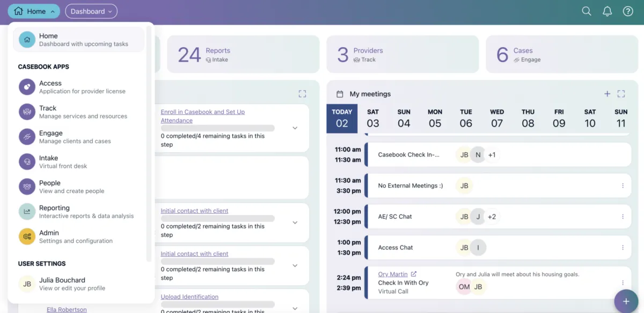Click the Intake app icon
Image resolution: width=644 pixels, height=313 pixels.
click(27, 162)
